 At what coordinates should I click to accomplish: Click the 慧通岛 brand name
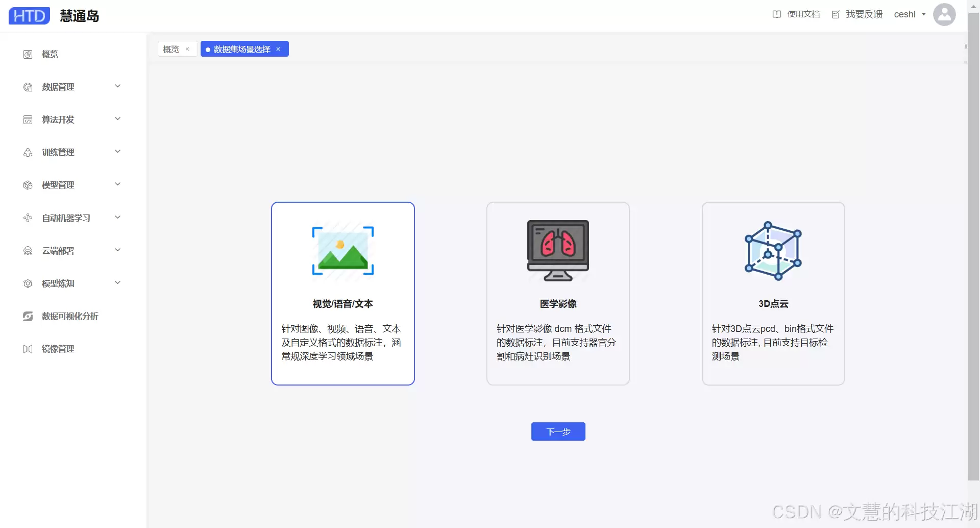[x=79, y=16]
